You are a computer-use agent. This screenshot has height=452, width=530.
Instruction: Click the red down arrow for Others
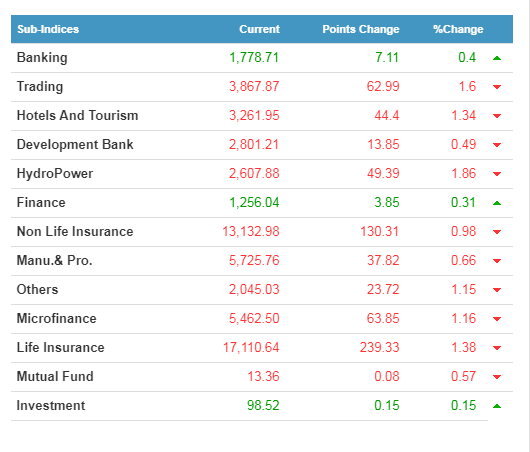[497, 290]
